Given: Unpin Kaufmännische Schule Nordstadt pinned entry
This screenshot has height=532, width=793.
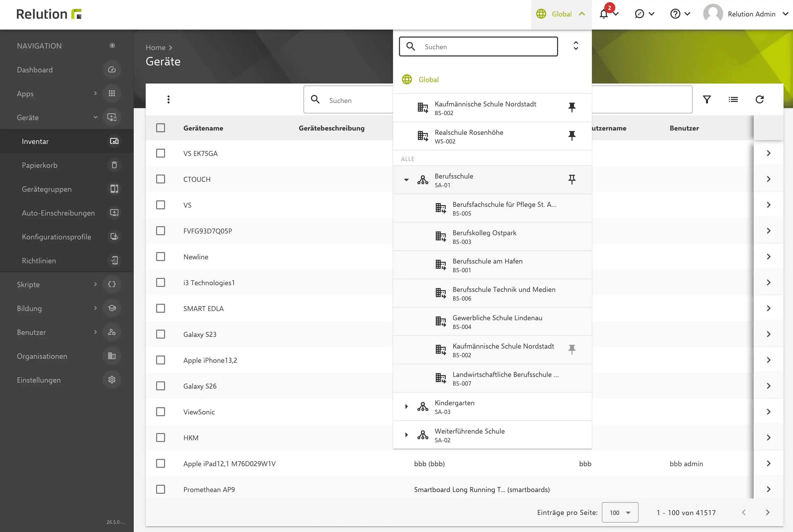Looking at the screenshot, I should pyautogui.click(x=572, y=108).
